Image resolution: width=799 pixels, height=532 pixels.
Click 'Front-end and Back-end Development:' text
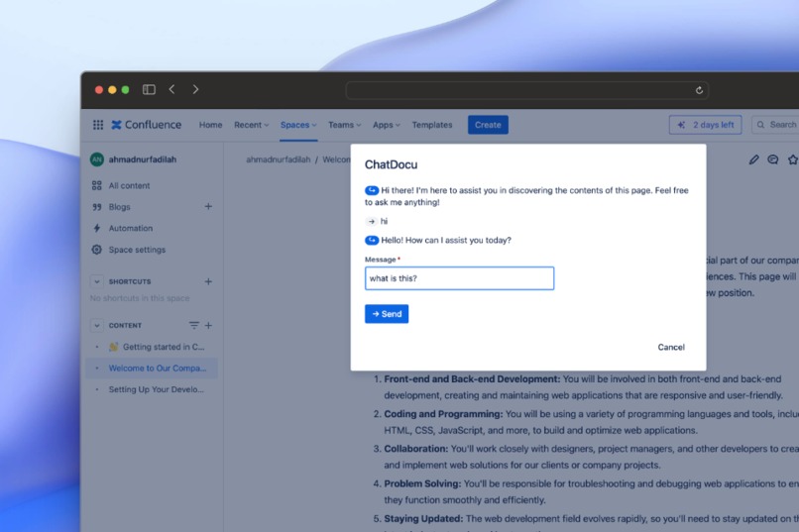tap(472, 378)
